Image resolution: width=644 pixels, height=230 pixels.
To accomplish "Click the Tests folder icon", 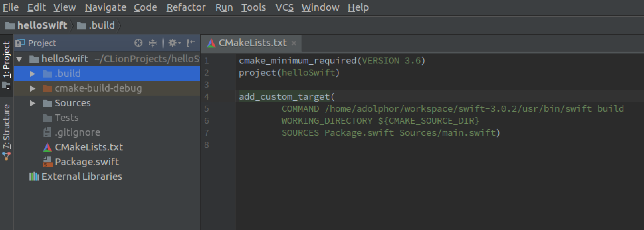I will coord(47,118).
